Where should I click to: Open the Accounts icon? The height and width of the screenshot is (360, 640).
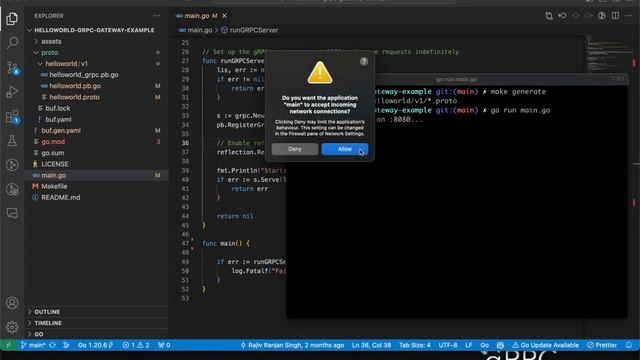[x=12, y=303]
